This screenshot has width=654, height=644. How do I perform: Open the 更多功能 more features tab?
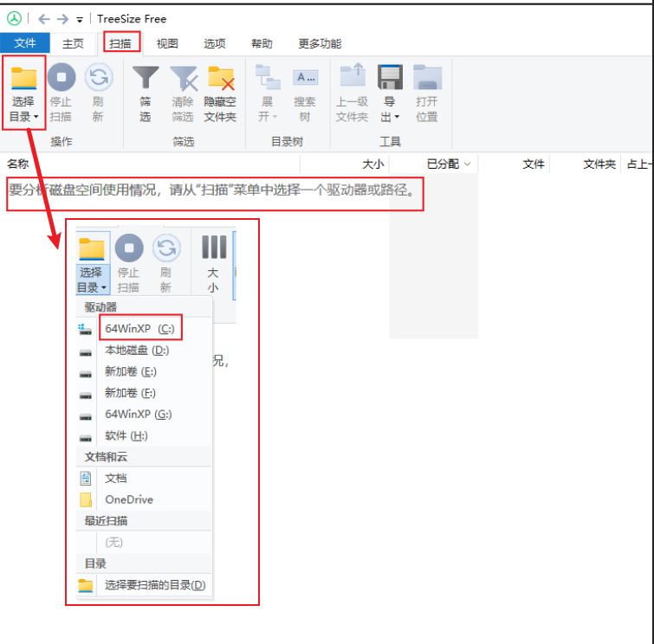click(320, 43)
